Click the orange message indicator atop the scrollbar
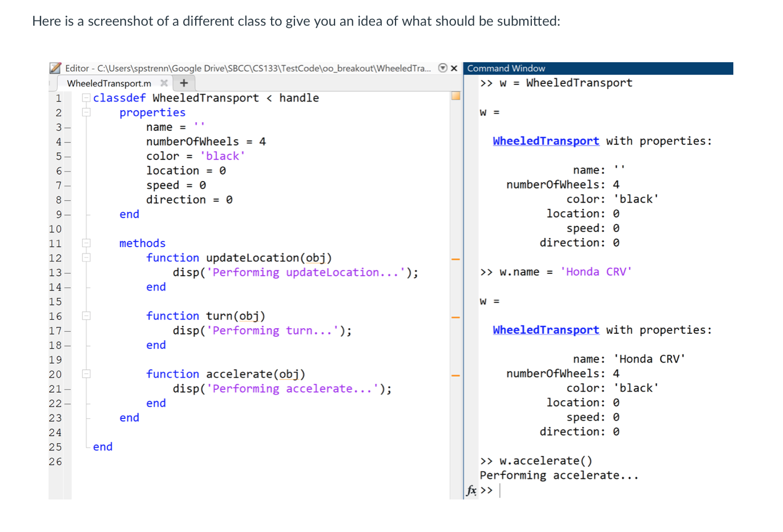The width and height of the screenshot is (783, 532). [x=455, y=97]
